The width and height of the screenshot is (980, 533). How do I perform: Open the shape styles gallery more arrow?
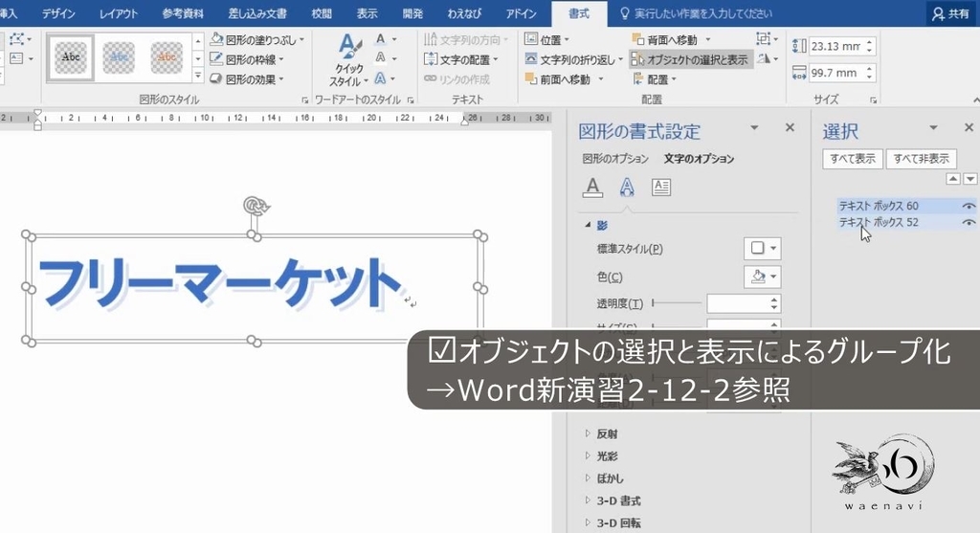coord(198,77)
